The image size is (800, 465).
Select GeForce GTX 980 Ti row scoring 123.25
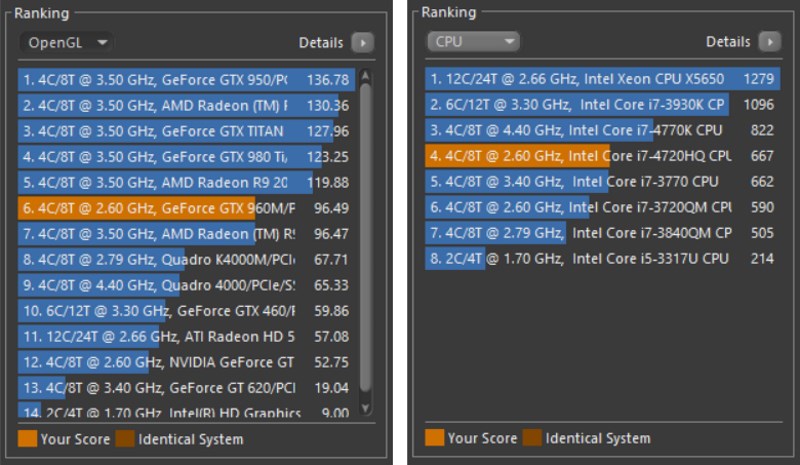(187, 157)
